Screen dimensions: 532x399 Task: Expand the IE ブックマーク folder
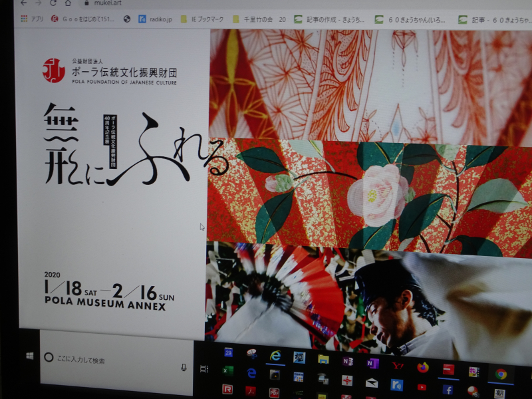point(202,19)
